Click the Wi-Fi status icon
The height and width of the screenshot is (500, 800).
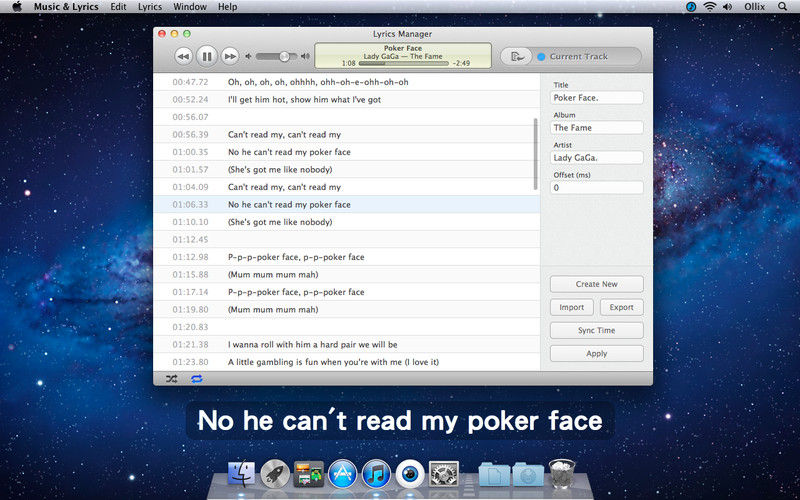(710, 7)
